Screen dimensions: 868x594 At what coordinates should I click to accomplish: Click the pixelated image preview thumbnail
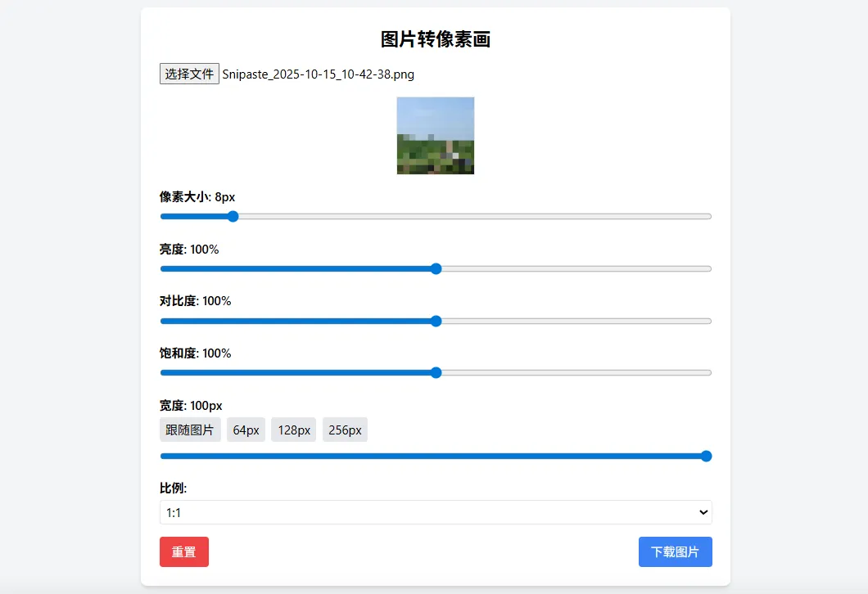[435, 135]
